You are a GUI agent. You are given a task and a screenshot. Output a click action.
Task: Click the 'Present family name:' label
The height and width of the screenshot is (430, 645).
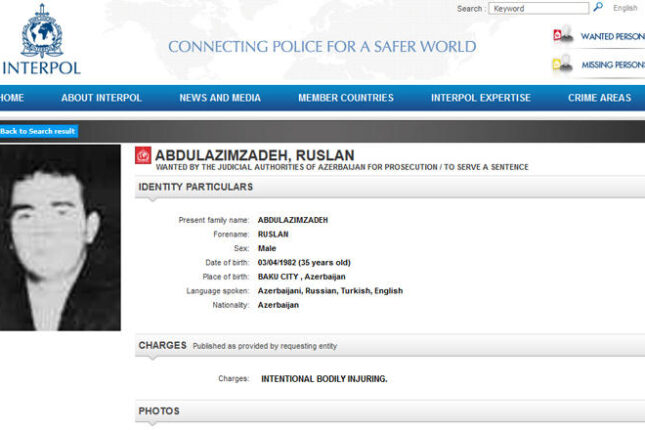click(213, 220)
